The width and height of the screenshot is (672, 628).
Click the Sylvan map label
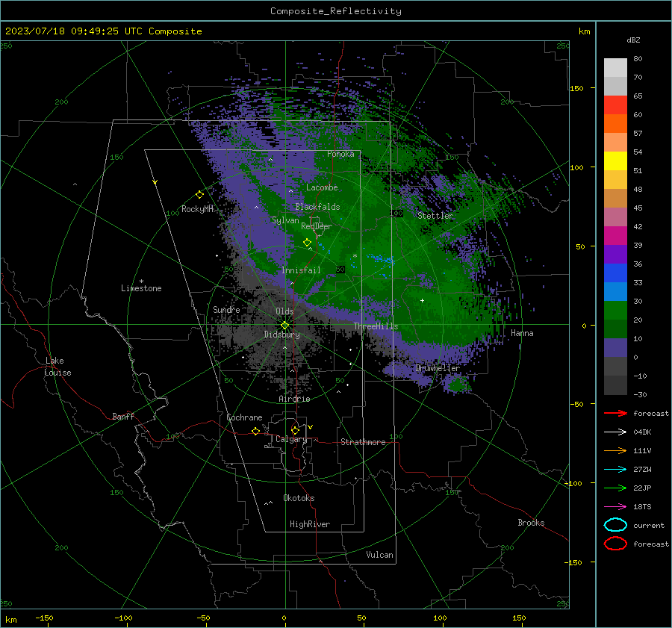click(285, 220)
